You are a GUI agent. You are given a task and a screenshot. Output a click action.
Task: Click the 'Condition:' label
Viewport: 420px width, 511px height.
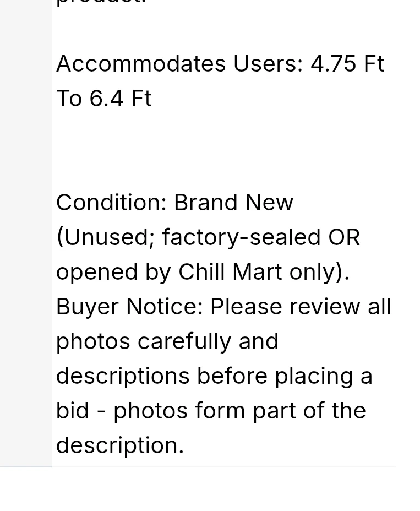coord(111,203)
